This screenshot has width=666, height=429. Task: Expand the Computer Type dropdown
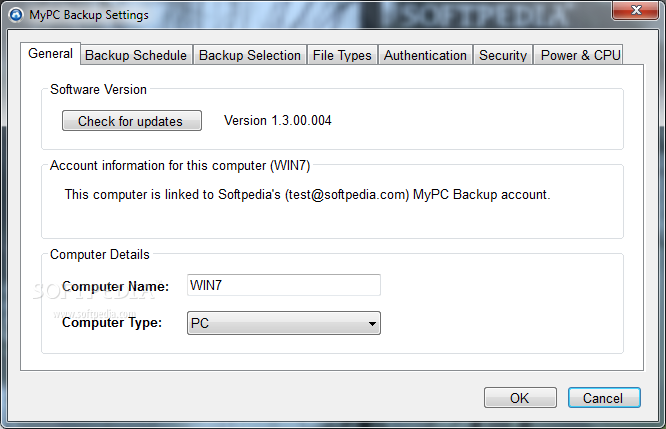[284, 323]
